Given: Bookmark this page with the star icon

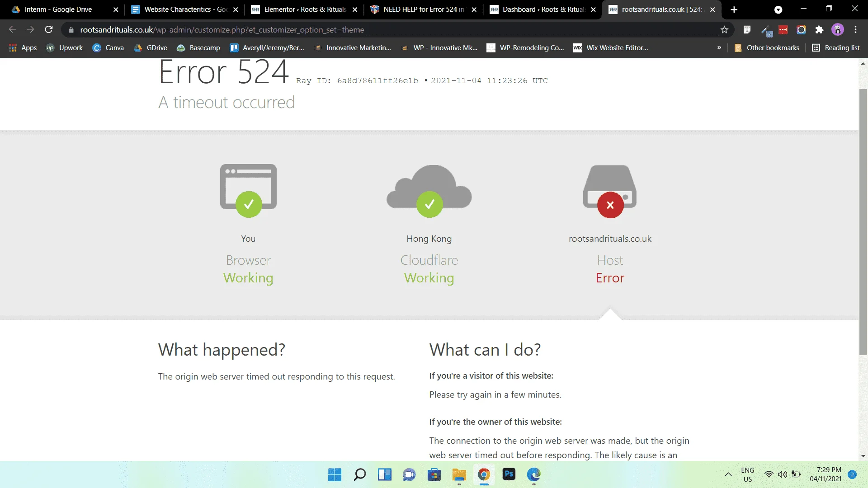Looking at the screenshot, I should 724,30.
